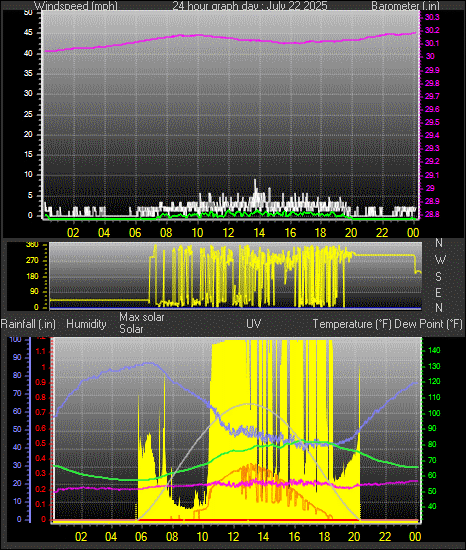
Task: Select 120 on the green temperature axis
Action: [434, 382]
